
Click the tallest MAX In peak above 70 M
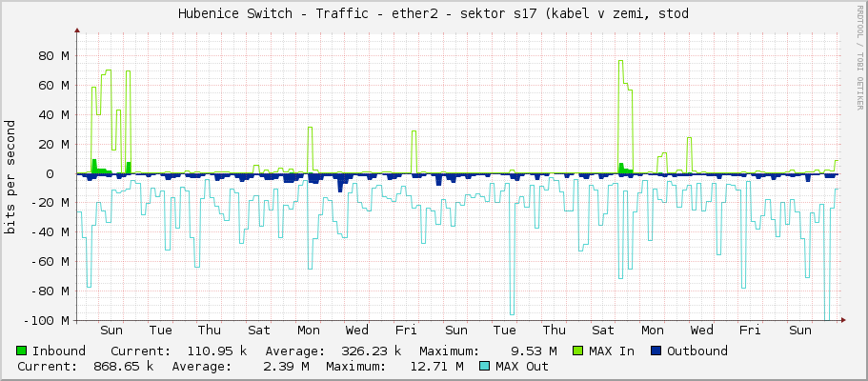(x=620, y=61)
